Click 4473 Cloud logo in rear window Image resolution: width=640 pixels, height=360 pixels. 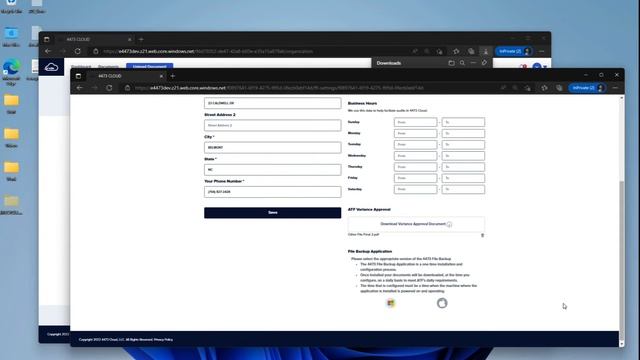51,67
